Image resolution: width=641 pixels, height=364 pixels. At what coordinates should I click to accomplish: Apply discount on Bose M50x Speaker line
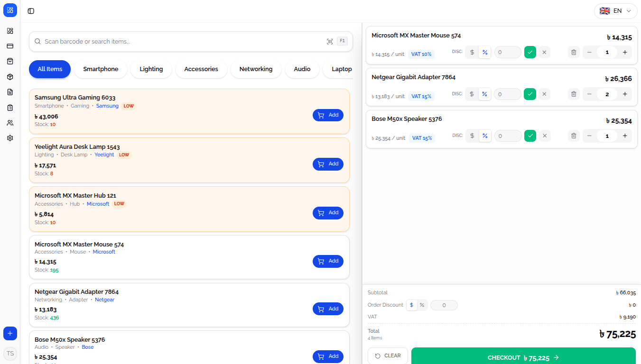click(x=530, y=136)
